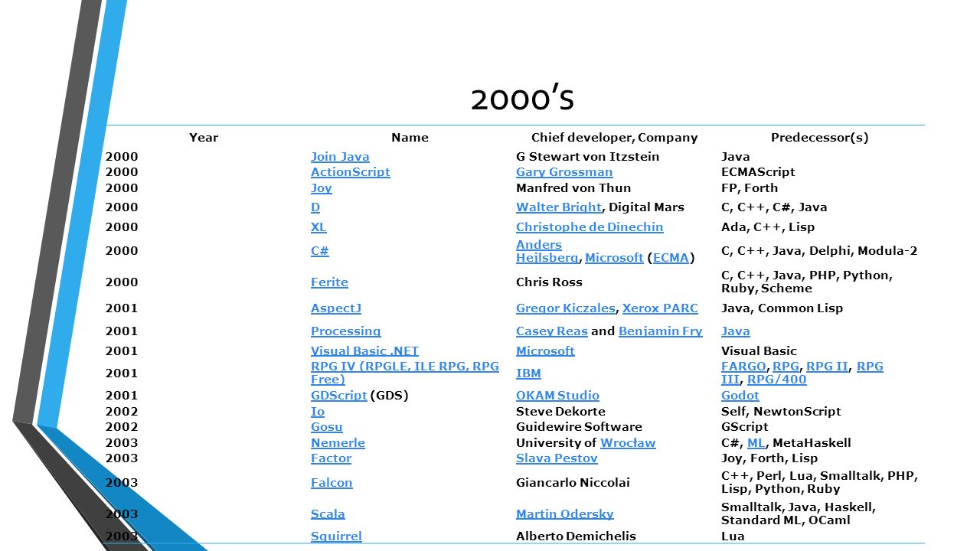
Task: Select the text Guidewire Software
Action: tap(579, 427)
